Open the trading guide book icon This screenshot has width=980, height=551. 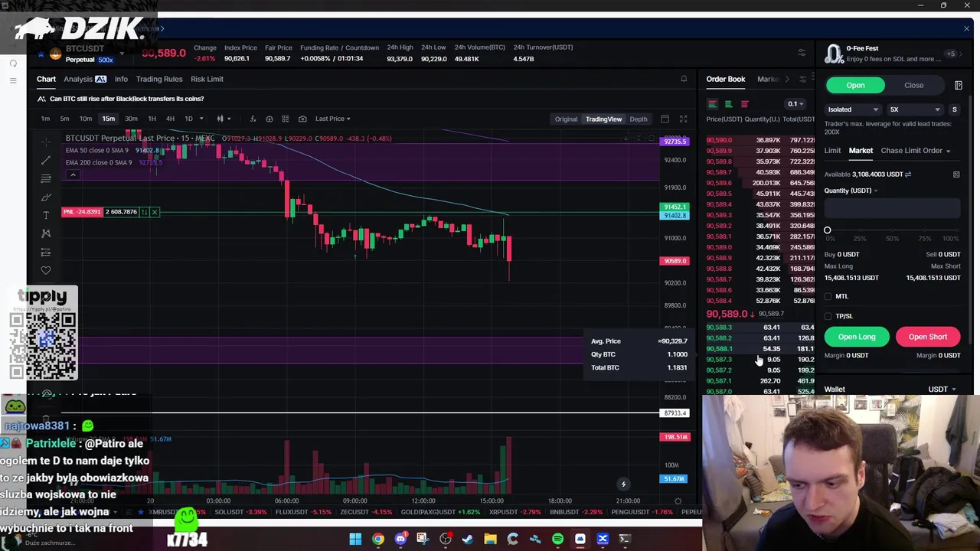point(958,85)
